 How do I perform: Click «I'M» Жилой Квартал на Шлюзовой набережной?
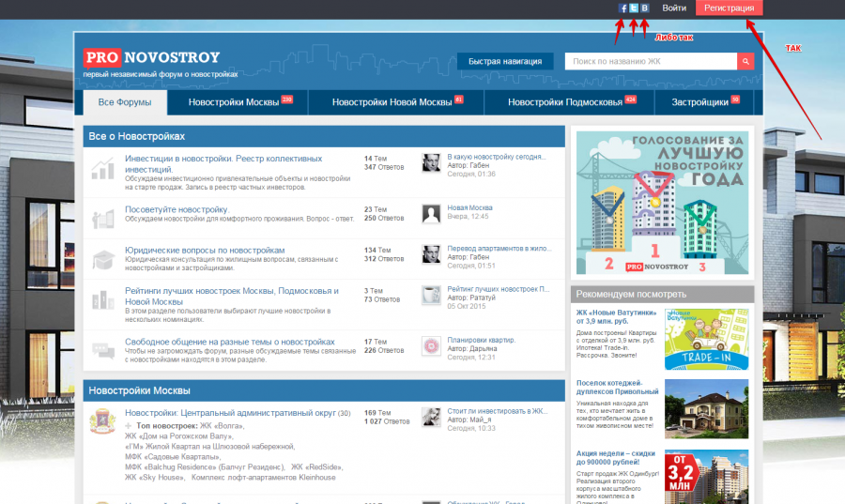[209, 447]
